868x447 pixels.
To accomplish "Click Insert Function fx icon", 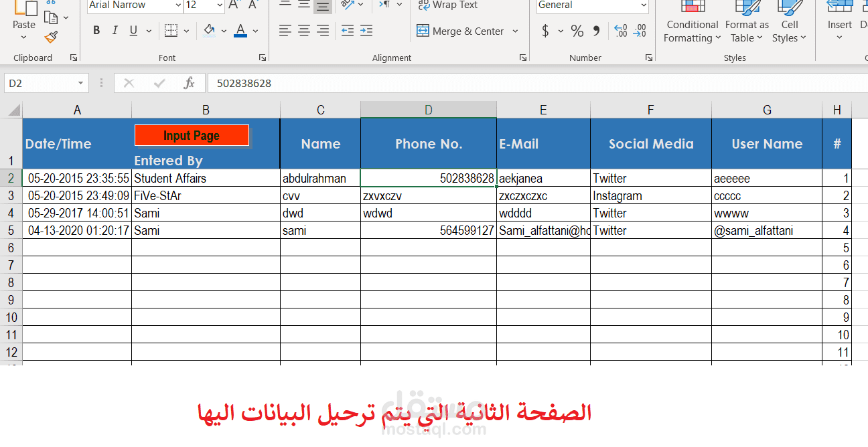I will [x=190, y=83].
